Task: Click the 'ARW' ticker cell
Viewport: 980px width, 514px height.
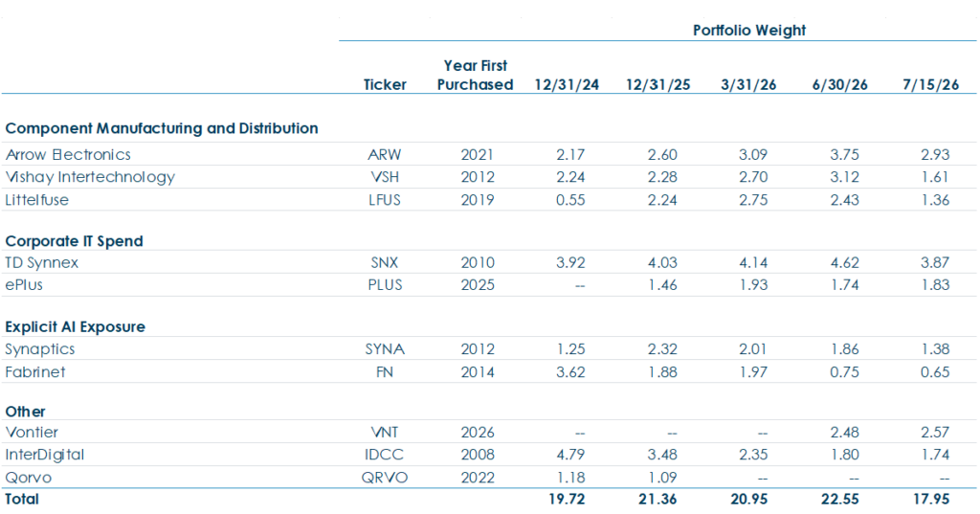Action: tap(385, 154)
